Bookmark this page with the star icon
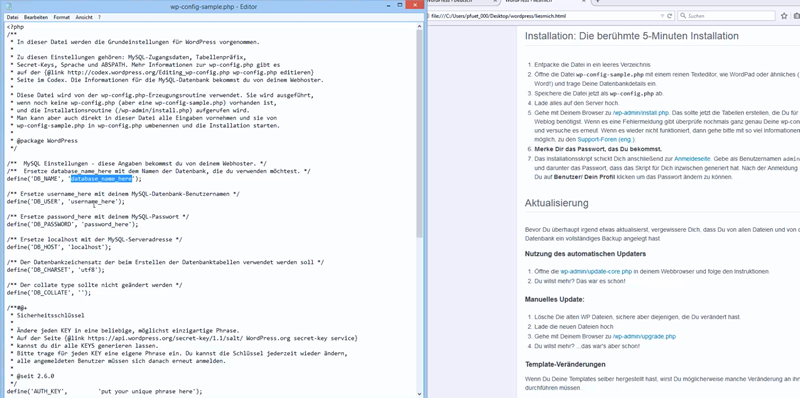This screenshot has height=398, width=800. pyautogui.click(x=784, y=16)
